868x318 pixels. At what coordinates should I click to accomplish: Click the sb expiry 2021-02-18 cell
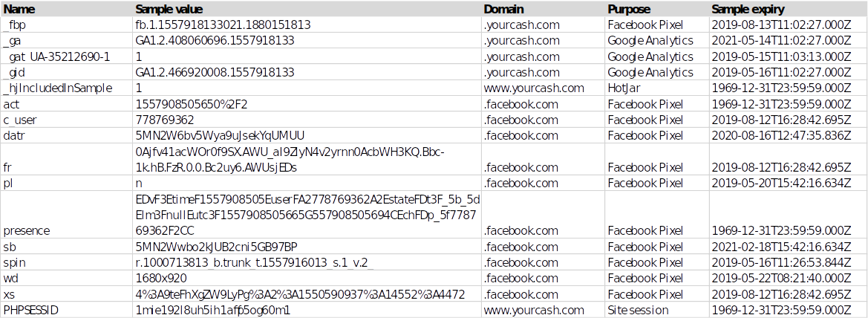(781, 247)
